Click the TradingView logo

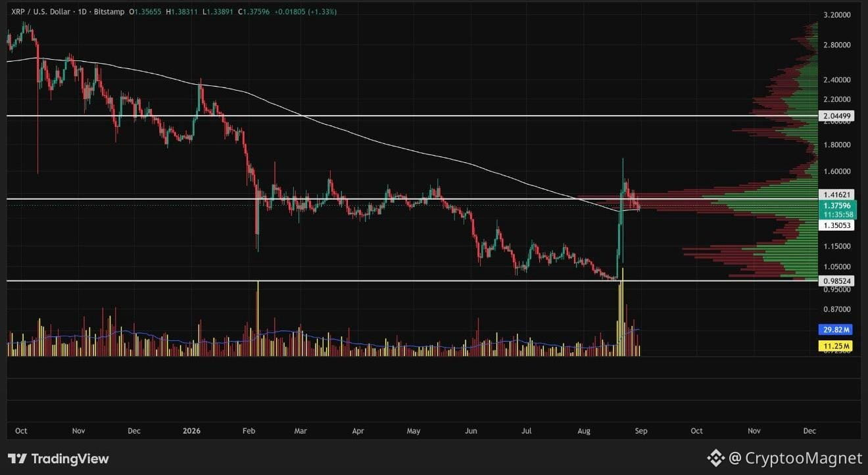tap(58, 459)
